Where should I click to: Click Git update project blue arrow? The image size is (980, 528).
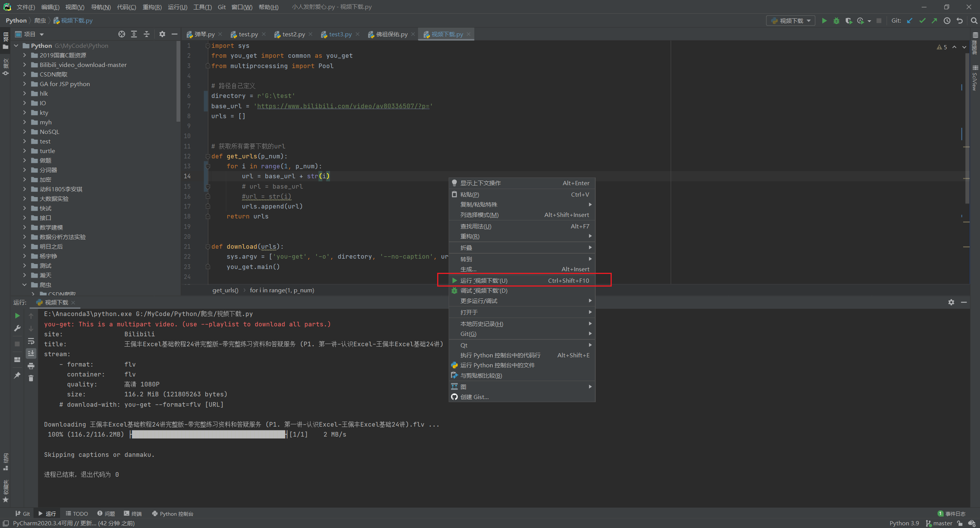tap(910, 21)
